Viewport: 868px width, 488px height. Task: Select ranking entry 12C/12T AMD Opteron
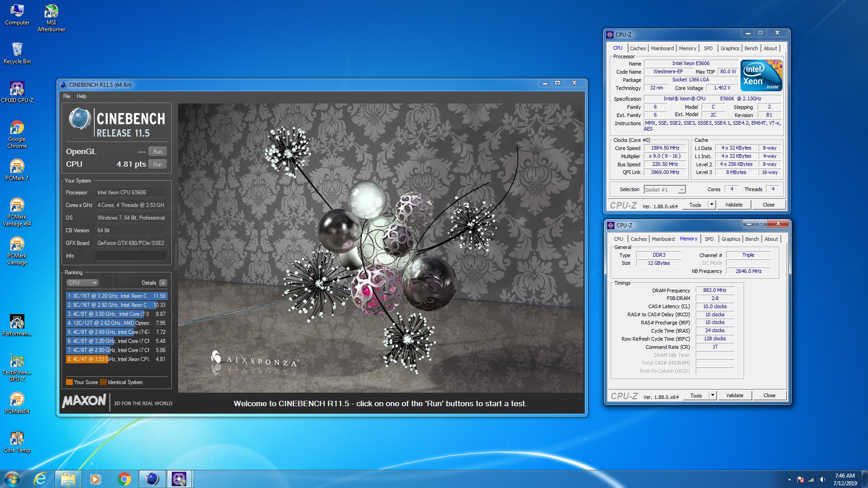pyautogui.click(x=117, y=323)
